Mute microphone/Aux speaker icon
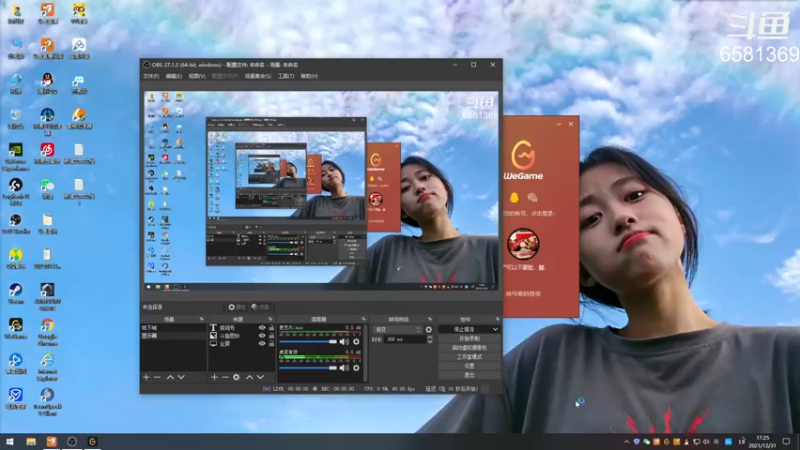800x450 pixels. (344, 341)
